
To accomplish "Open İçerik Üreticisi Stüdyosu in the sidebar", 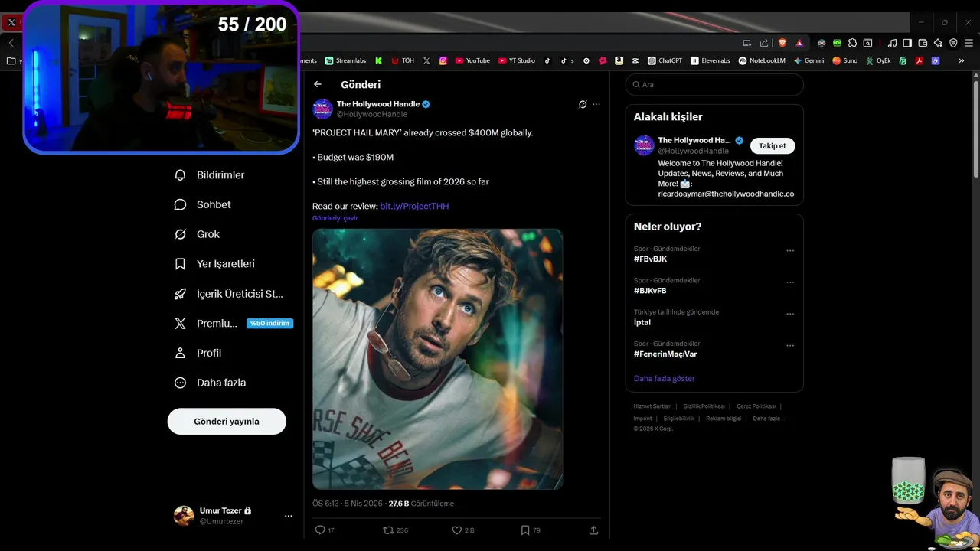I will pos(230,294).
